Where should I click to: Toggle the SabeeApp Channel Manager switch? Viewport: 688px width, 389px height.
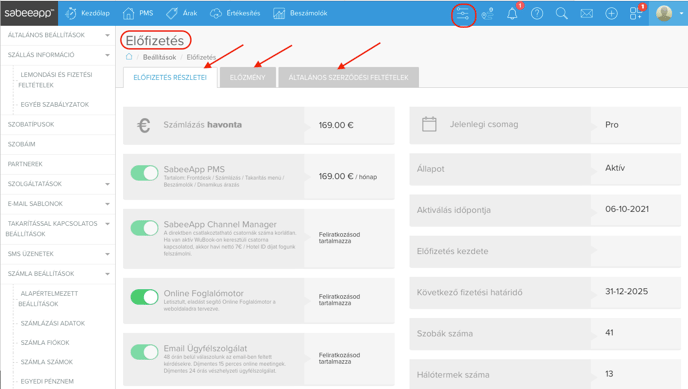(x=144, y=228)
